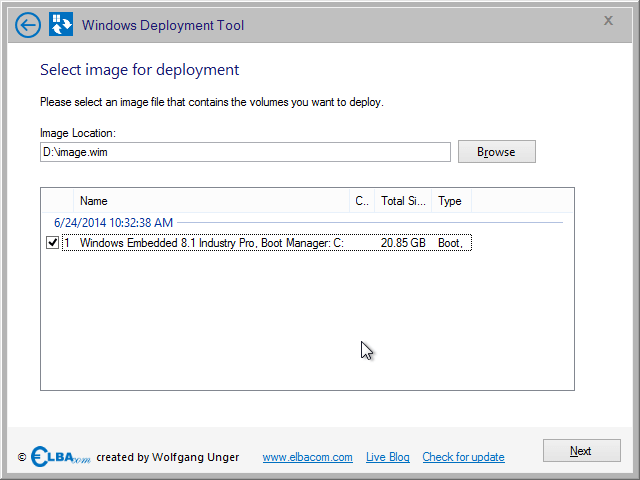Click the Check for update link
This screenshot has width=640, height=480.
pyautogui.click(x=463, y=457)
